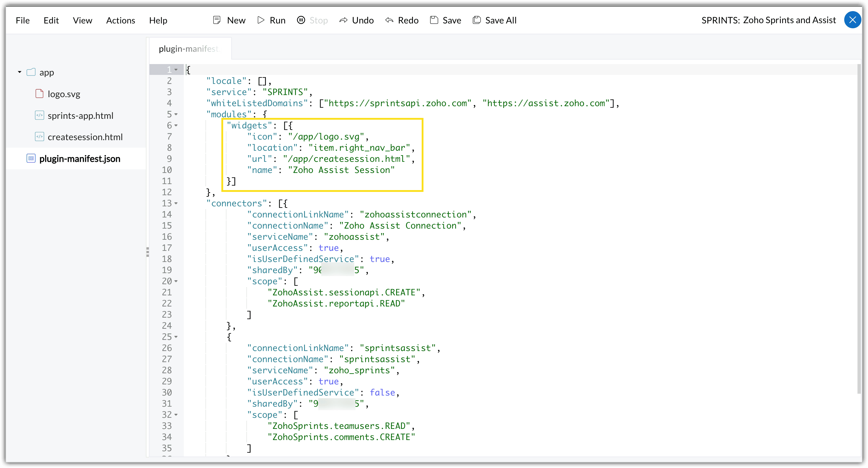Click "ZohoAssist.sessionapi.CREATE" on line 21
This screenshot has width=868, height=468.
tap(344, 292)
